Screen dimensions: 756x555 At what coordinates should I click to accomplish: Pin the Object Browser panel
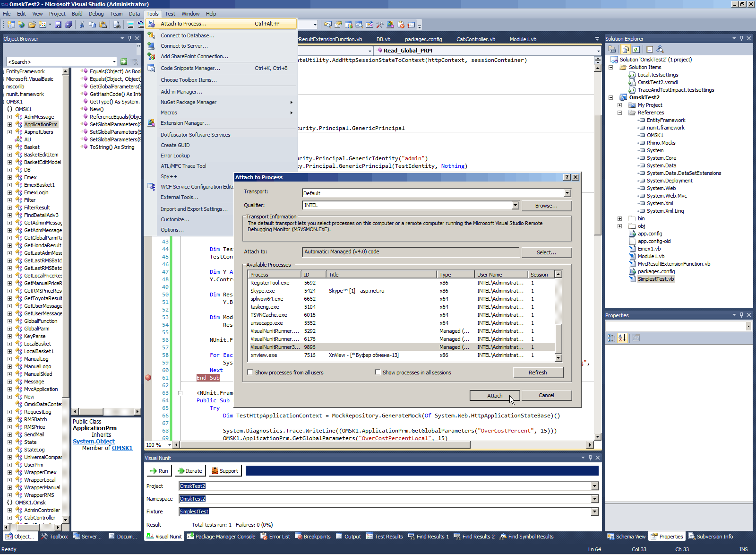pos(129,38)
